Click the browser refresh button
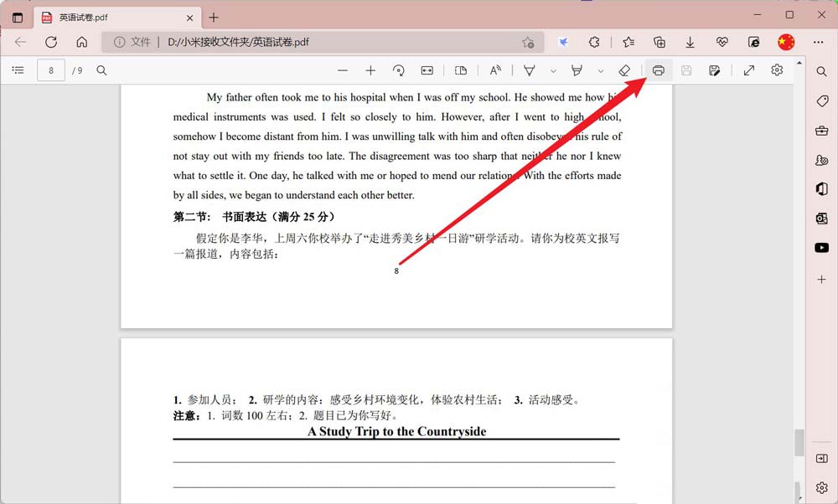Screen dimensions: 838x504 click(x=51, y=42)
